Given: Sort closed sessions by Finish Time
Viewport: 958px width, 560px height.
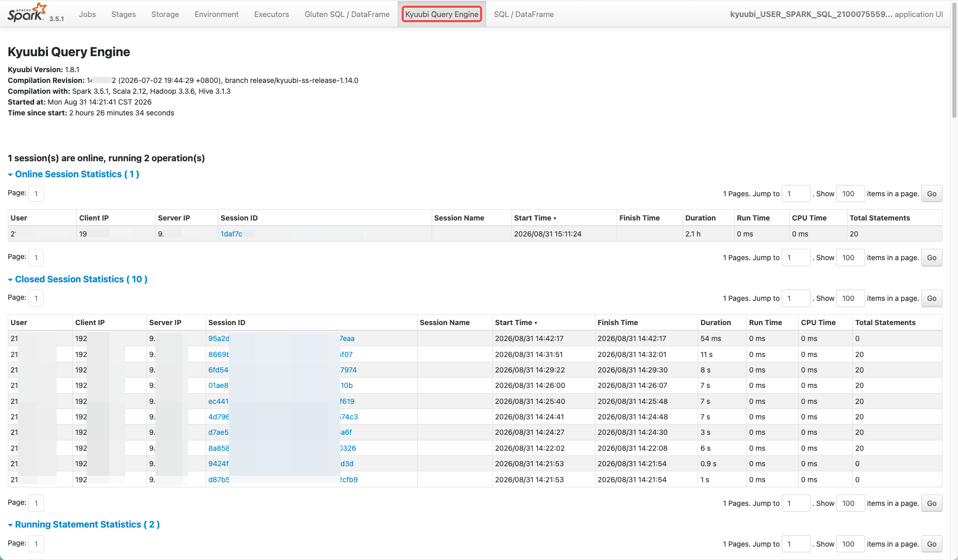Looking at the screenshot, I should [618, 323].
